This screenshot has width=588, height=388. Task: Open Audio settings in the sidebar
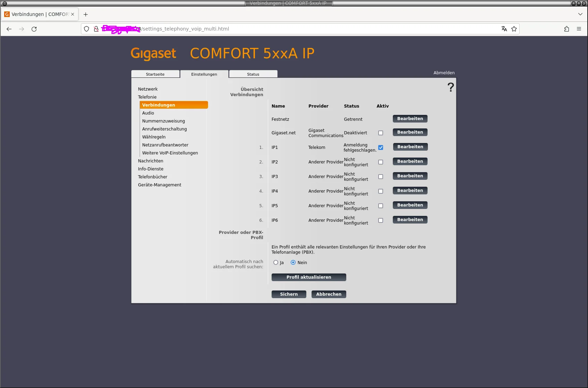point(148,113)
